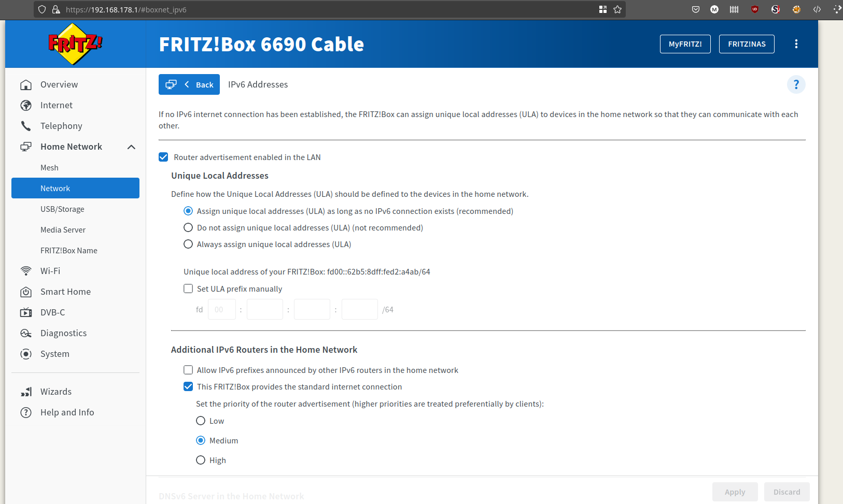Select Low router advertisement priority
843x504 pixels.
pyautogui.click(x=201, y=421)
